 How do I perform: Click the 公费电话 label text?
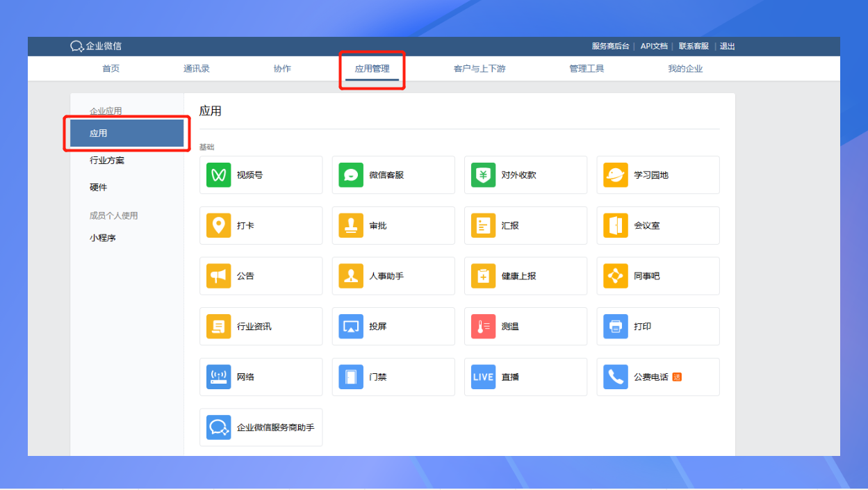pyautogui.click(x=651, y=377)
